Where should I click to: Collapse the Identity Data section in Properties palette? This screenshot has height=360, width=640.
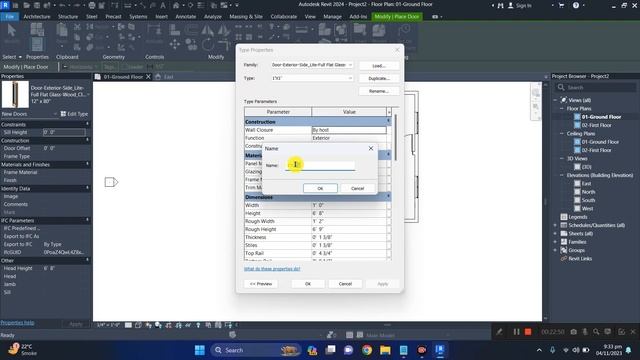87,188
